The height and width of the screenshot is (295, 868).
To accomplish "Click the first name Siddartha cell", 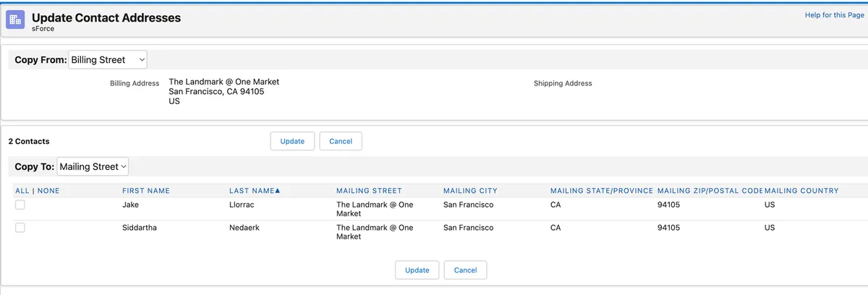I will coord(140,228).
